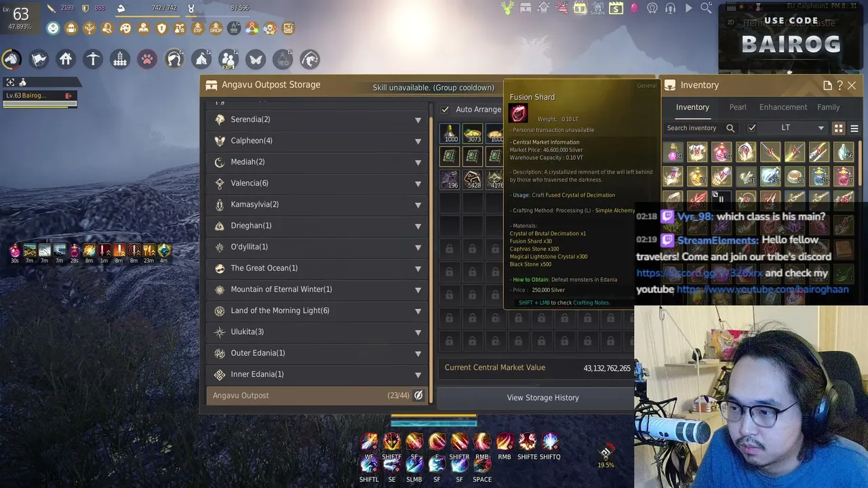Switch inventory to grid view
Viewport: 868px width, 488px height.
tap(839, 128)
